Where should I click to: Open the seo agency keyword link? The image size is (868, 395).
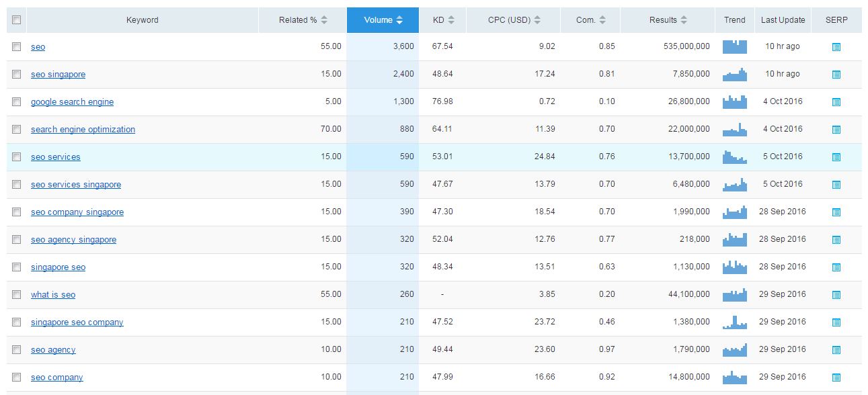pyautogui.click(x=53, y=350)
